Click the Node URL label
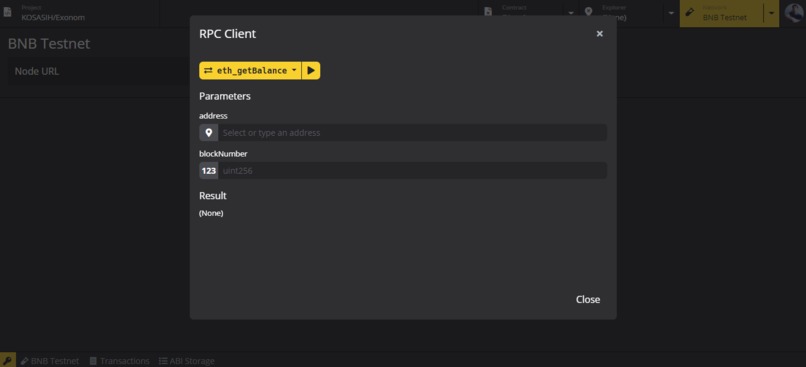Viewport: 806px width, 367px height. tap(36, 71)
